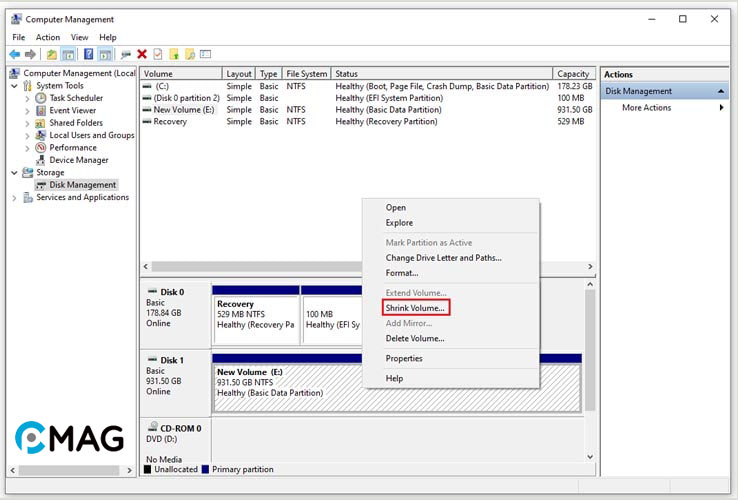Open Device Manager in the tree

78,160
